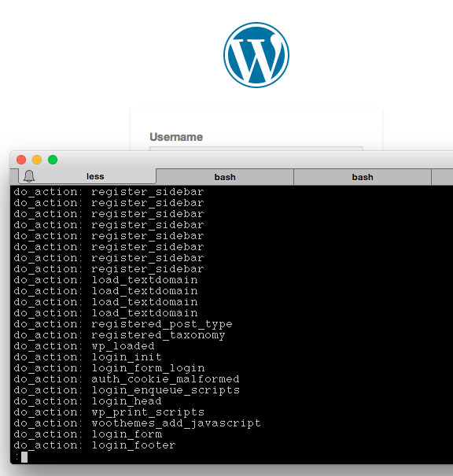Click the bell icon in the less tab
Viewport: 453px width, 476px height.
coord(29,176)
